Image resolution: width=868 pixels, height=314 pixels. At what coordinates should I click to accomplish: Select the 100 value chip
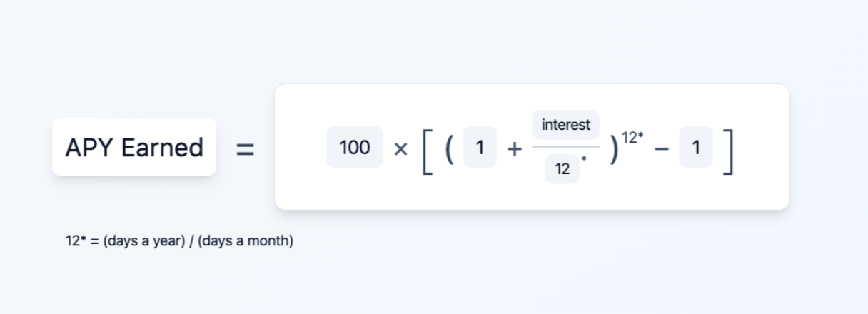coord(355,147)
